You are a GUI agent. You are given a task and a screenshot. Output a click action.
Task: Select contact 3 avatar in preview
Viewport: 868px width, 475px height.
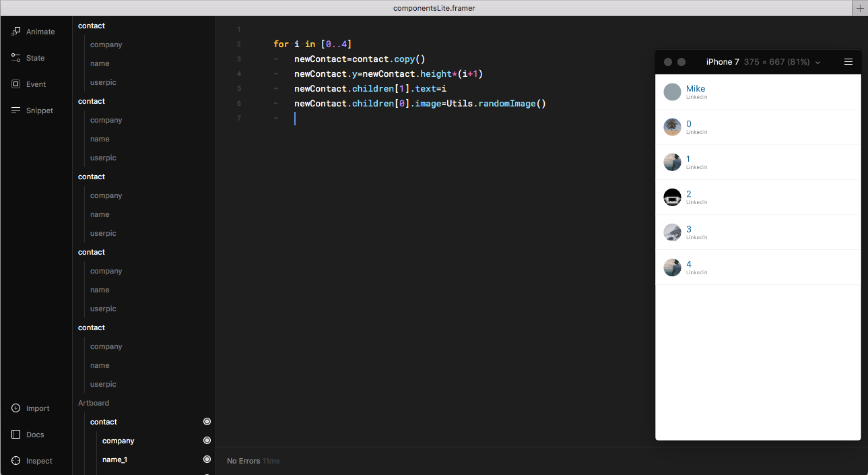coord(672,232)
